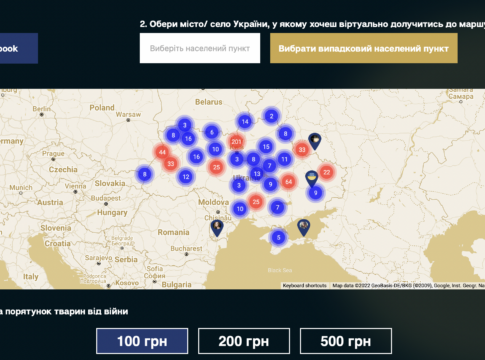Open the blue cluster labeled 12
This screenshot has height=360, width=485.
coord(186,177)
